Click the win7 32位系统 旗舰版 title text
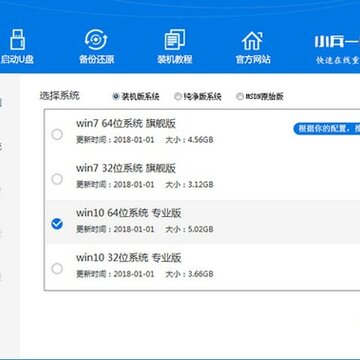Screen dimensions: 360x360 126,168
